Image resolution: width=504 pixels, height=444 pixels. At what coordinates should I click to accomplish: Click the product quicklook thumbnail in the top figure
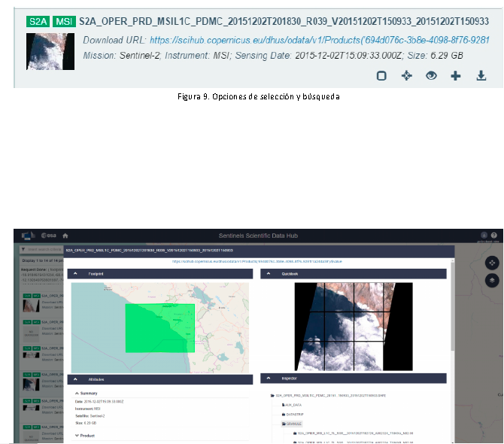(x=50, y=51)
